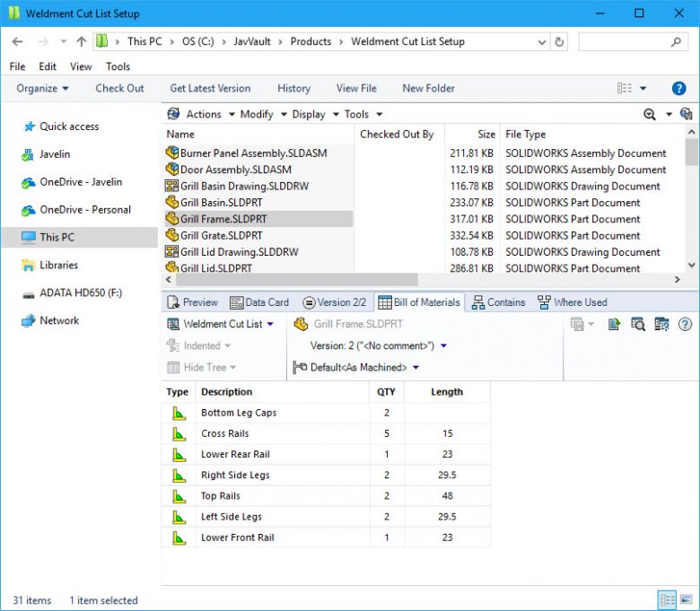Screen dimensions: 700x611
Task: Click the Export BOM icon
Action: pos(614,324)
